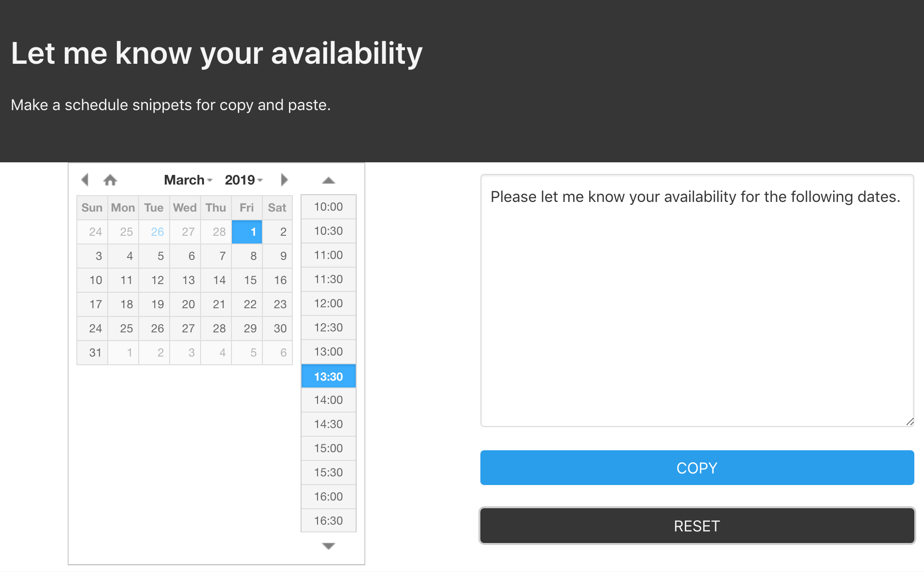The width and height of the screenshot is (924, 572).
Task: Select the 14:30 time slot
Action: point(328,424)
